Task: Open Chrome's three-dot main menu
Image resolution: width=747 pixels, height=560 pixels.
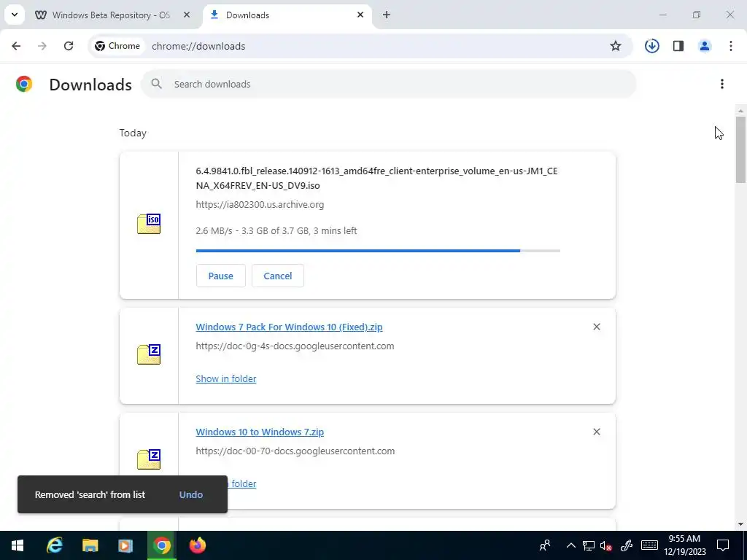Action: (x=731, y=46)
